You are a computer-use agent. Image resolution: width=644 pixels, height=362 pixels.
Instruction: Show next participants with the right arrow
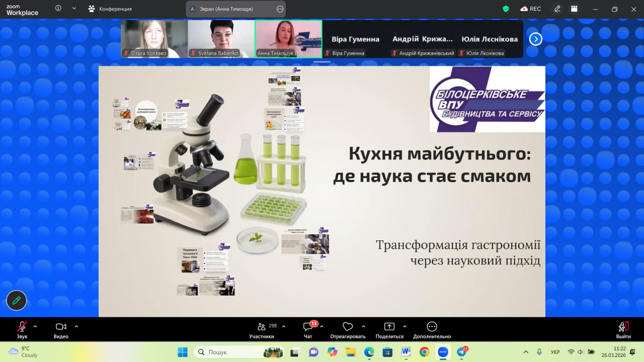coord(536,39)
